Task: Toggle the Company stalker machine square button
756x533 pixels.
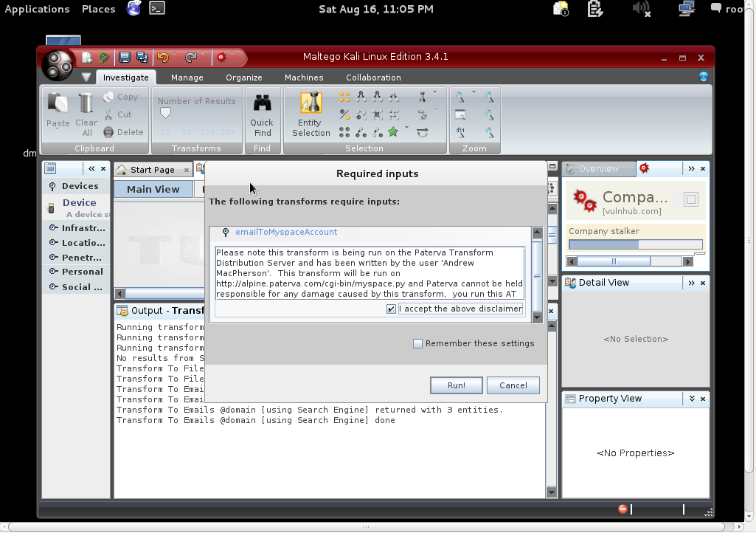Action: [x=691, y=199]
